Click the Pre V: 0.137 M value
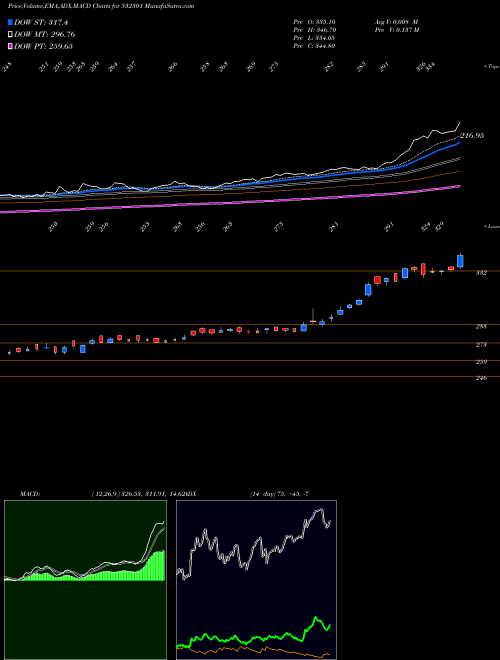The width and height of the screenshot is (500, 660). point(396,30)
